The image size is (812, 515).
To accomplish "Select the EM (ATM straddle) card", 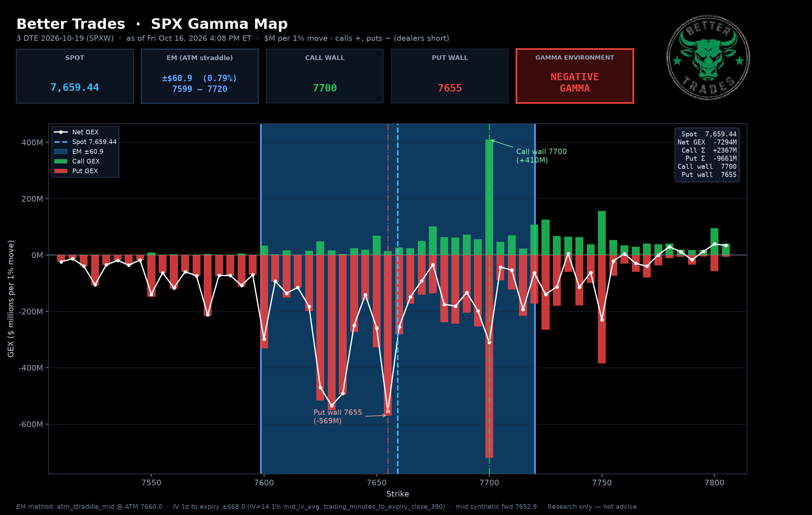I will 200,76.
